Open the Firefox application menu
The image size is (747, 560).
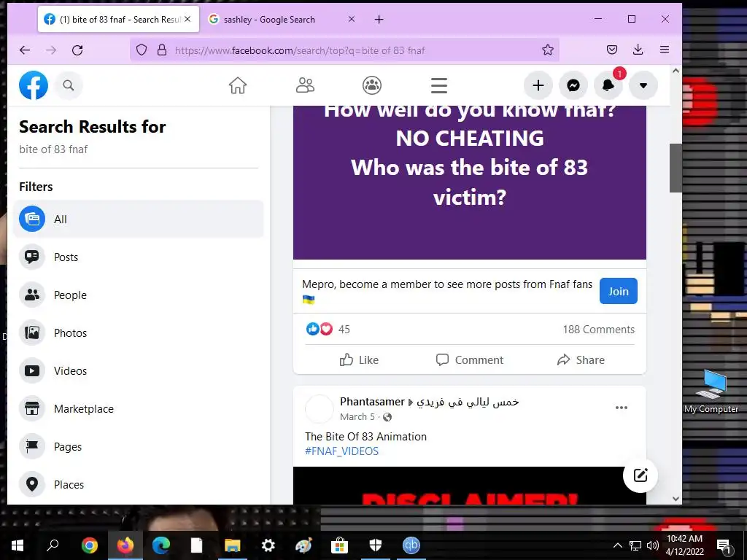click(x=665, y=50)
